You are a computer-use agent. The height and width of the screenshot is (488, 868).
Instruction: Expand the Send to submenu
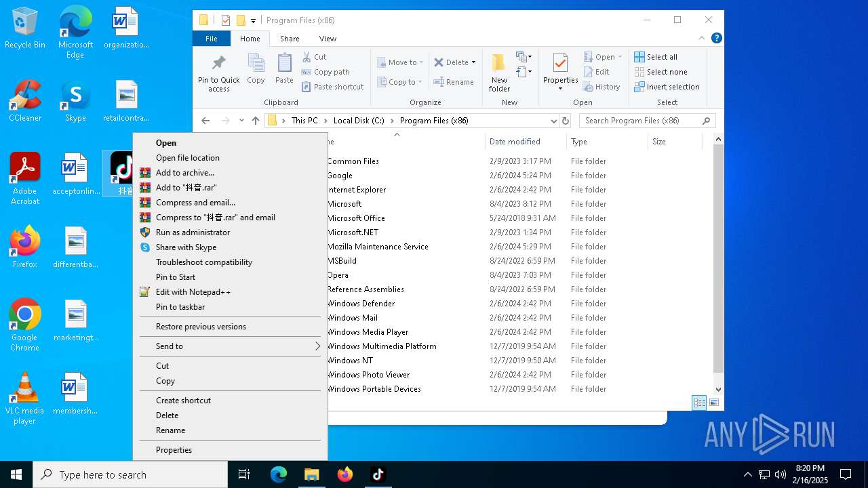[230, 346]
